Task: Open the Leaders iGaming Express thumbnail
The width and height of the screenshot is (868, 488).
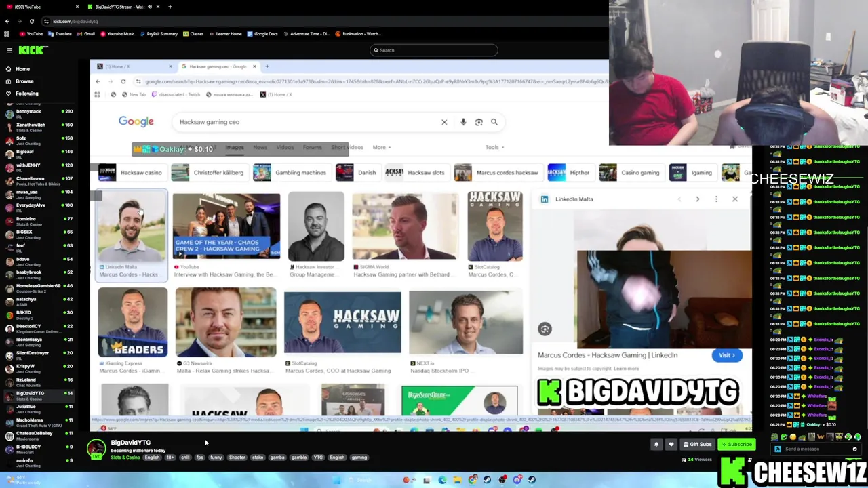Action: [x=132, y=323]
